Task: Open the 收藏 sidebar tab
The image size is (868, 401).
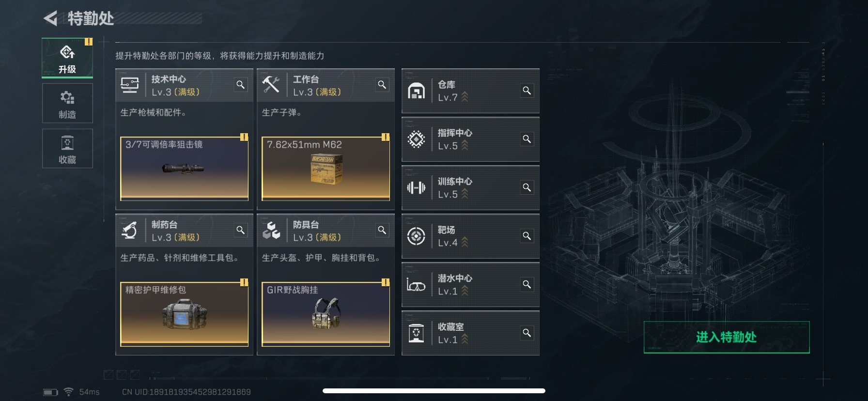Action: [67, 149]
